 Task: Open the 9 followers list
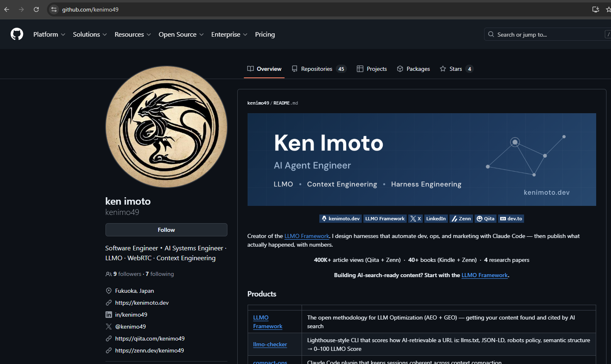pyautogui.click(x=127, y=274)
